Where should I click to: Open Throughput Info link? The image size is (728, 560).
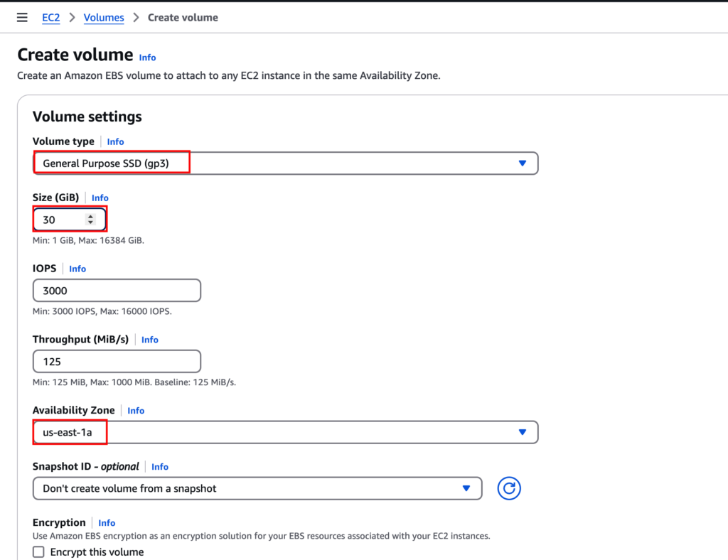point(149,340)
